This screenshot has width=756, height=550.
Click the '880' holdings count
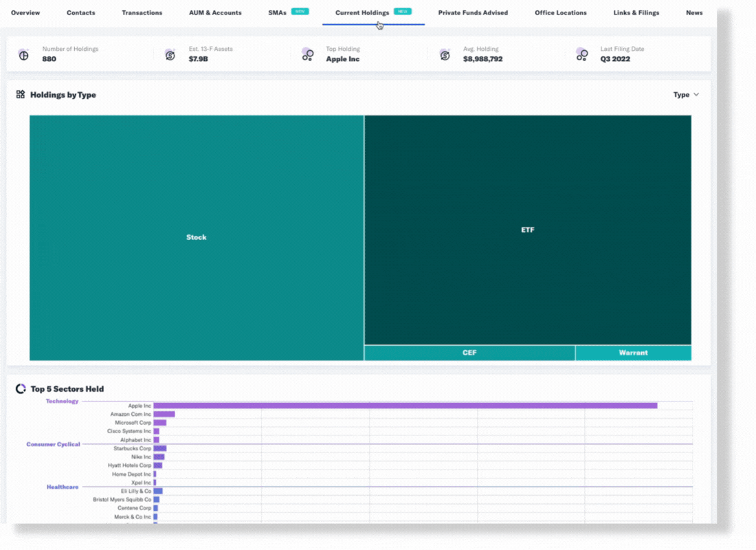(x=49, y=59)
